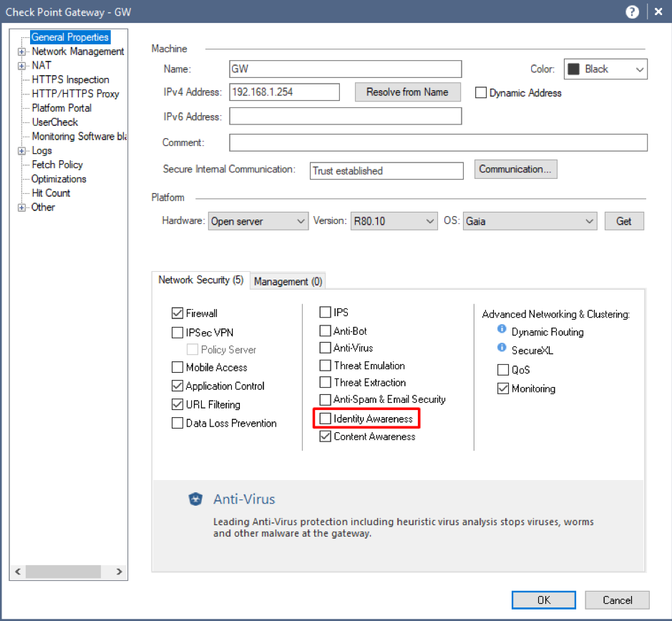Enable Mobile Access checkbox
The image size is (672, 621).
tap(177, 367)
